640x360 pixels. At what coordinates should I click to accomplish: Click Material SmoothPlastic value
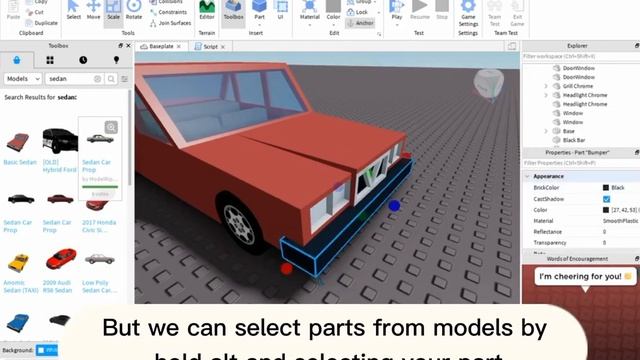620,221
